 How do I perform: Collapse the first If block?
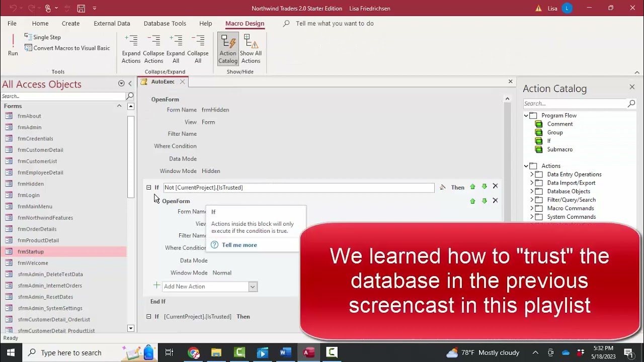click(x=148, y=188)
